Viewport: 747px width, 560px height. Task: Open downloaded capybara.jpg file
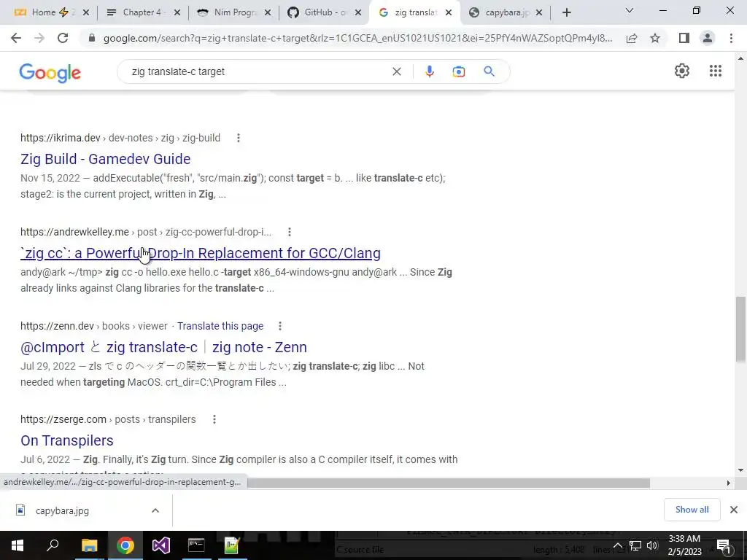click(x=62, y=511)
